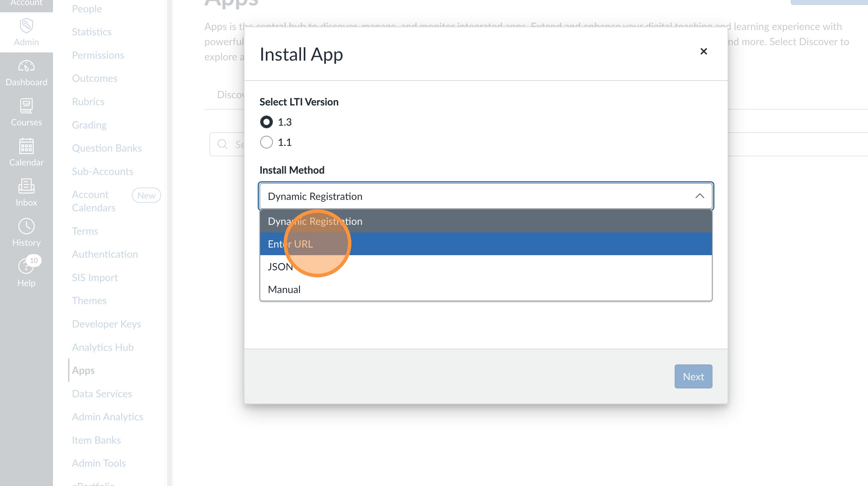Viewport: 868px width, 486px height.
Task: Open the Help icon with badge
Action: click(26, 267)
